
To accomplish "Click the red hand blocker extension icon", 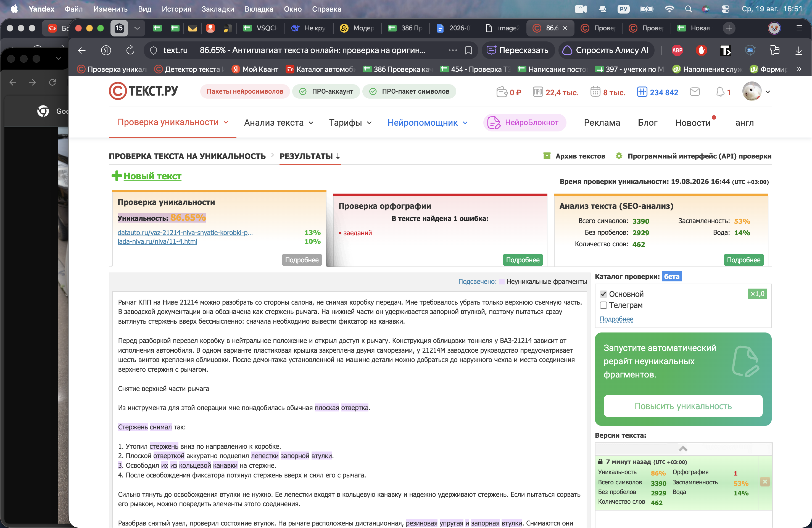I will pyautogui.click(x=701, y=51).
